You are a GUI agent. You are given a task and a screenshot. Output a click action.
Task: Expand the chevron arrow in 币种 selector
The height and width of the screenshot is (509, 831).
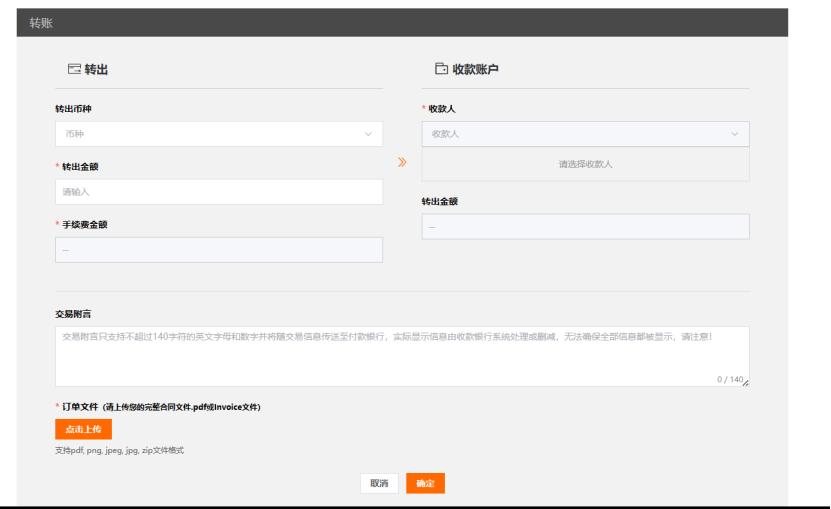[368, 134]
